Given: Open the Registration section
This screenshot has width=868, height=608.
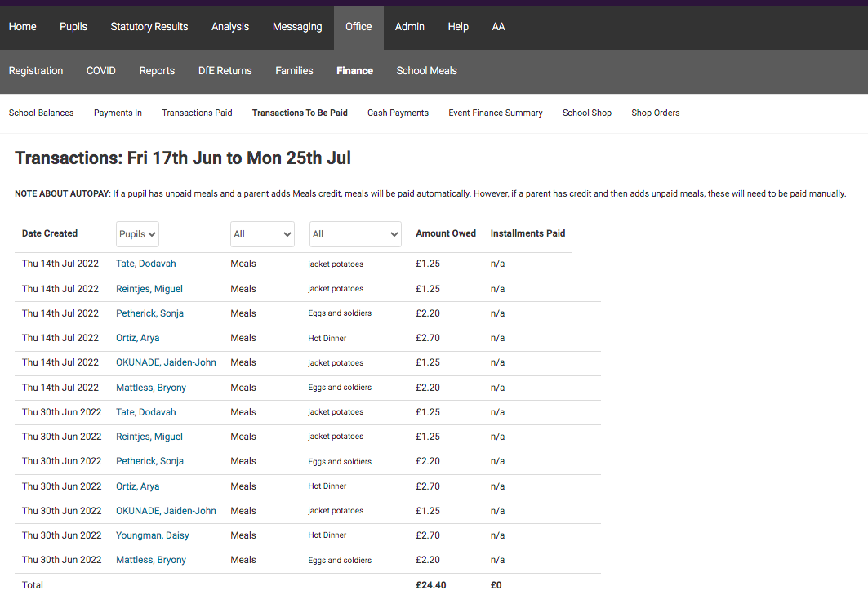Looking at the screenshot, I should click(x=36, y=70).
